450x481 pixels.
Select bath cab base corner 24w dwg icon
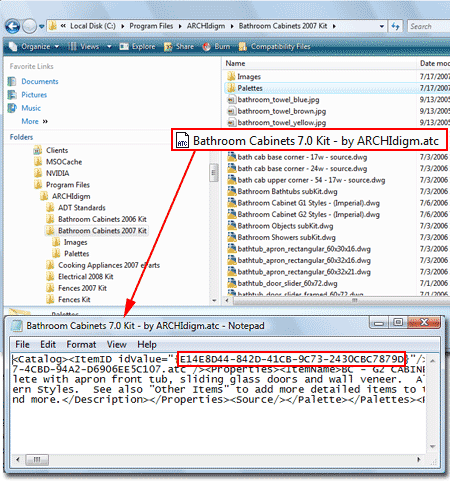(x=231, y=168)
